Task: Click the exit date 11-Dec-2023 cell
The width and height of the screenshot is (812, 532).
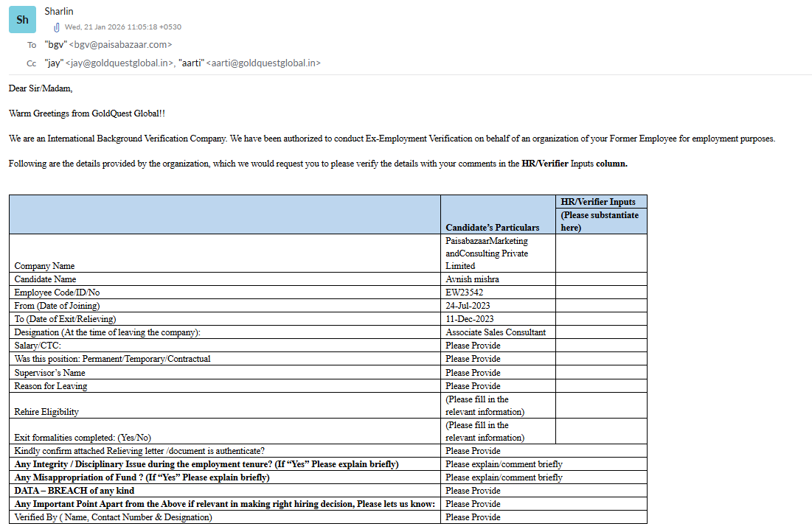Action: pos(469,319)
